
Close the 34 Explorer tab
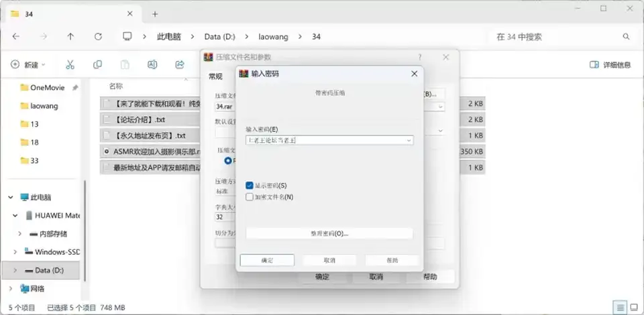click(x=129, y=13)
